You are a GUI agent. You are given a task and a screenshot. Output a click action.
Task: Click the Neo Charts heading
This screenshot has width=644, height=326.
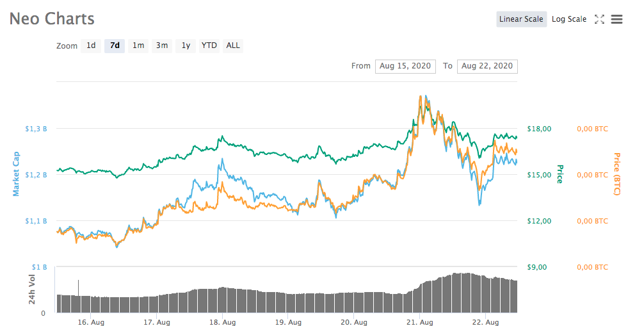52,19
